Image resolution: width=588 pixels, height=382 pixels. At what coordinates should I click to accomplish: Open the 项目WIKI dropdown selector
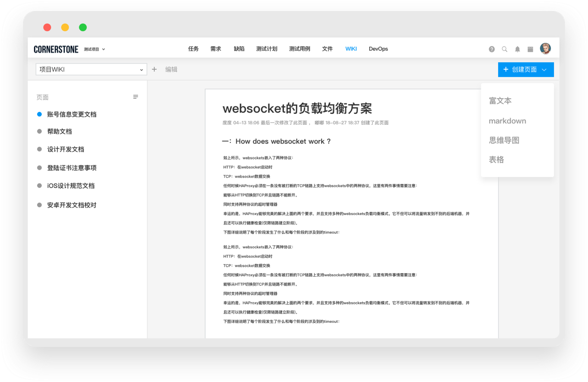tap(90, 68)
